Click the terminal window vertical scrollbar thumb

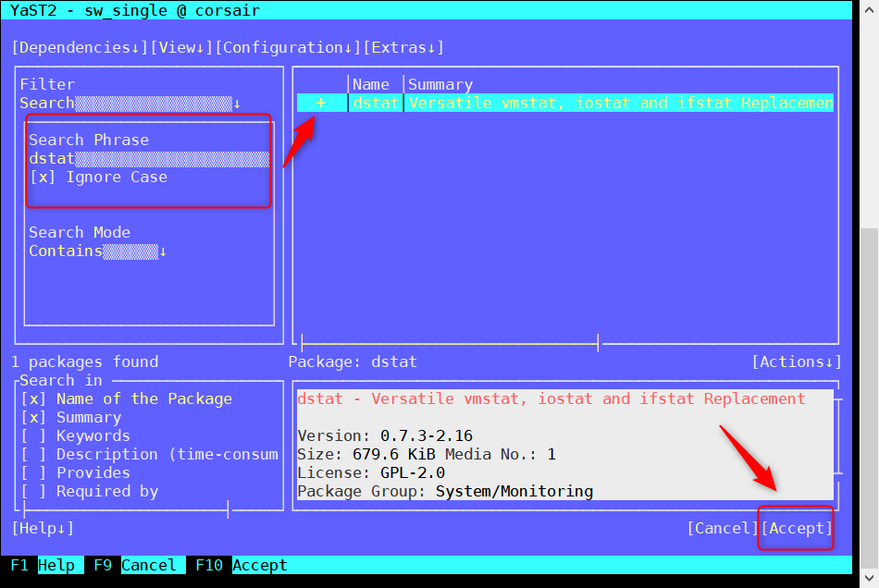click(870, 398)
